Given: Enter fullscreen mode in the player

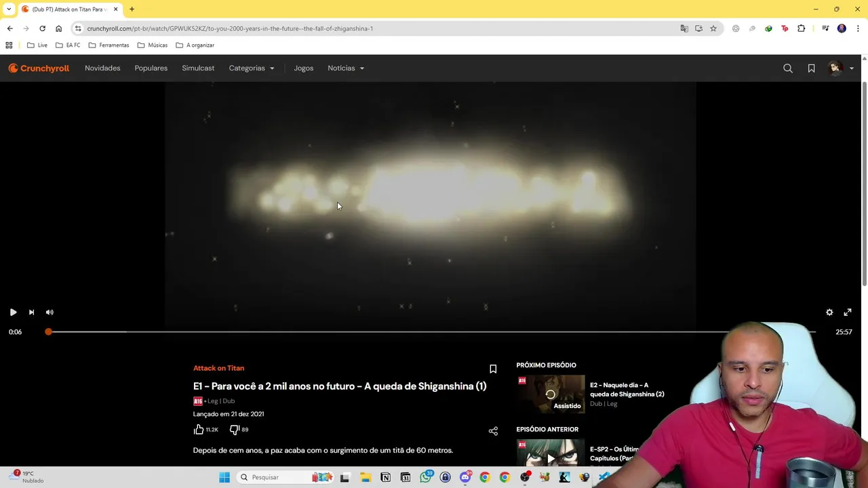Looking at the screenshot, I should [848, 312].
